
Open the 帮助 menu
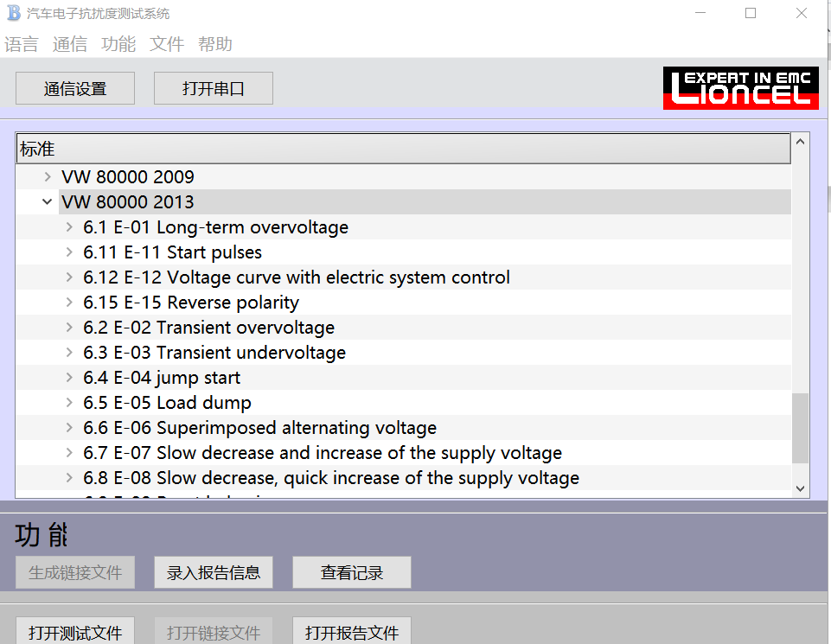tap(215, 44)
